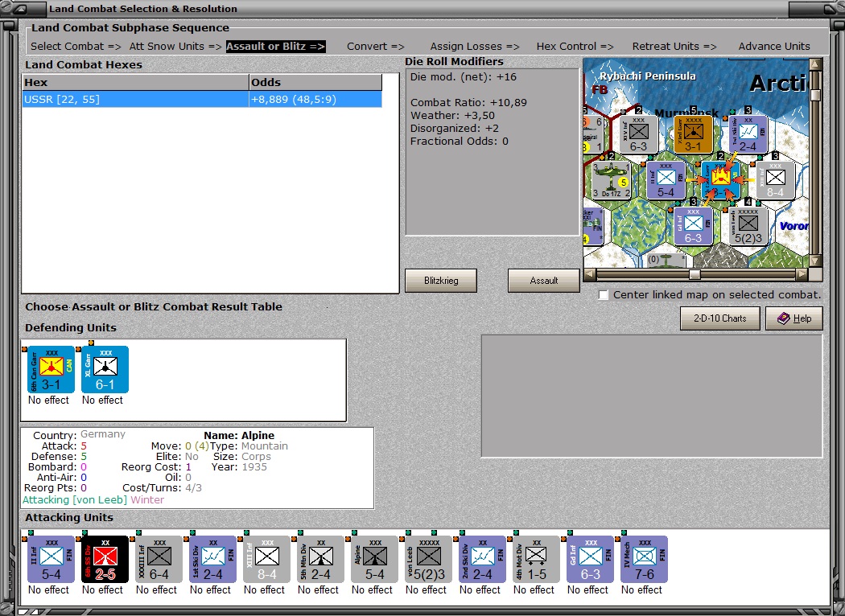Click the II Inf 5-4 counter on minimap

[x=666, y=180]
